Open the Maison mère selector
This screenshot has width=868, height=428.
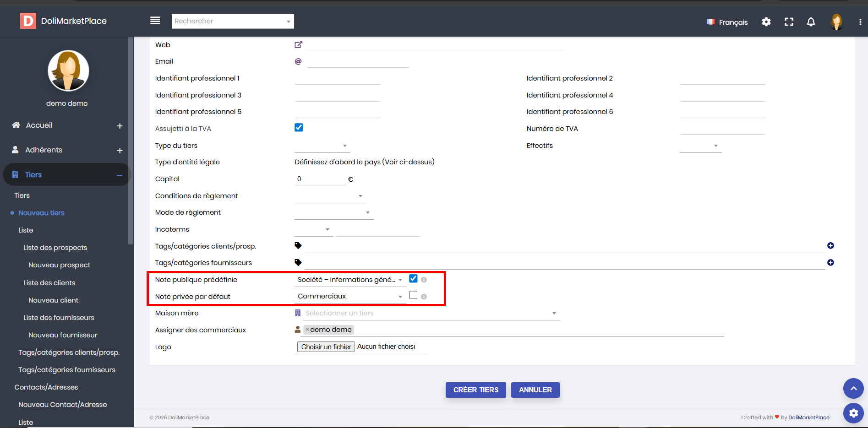430,313
